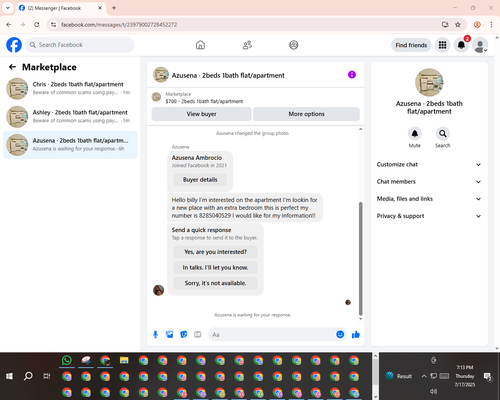The height and width of the screenshot is (400, 500).
Task: Open the Facebook menu grid icon
Action: point(442,45)
